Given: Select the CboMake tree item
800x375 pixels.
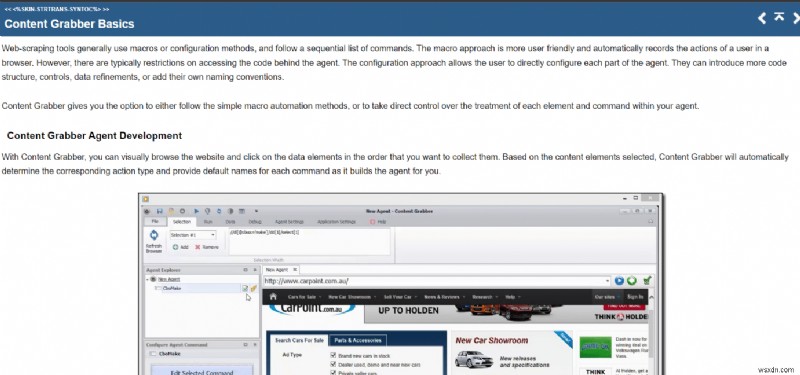Looking at the screenshot, I should 171,288.
